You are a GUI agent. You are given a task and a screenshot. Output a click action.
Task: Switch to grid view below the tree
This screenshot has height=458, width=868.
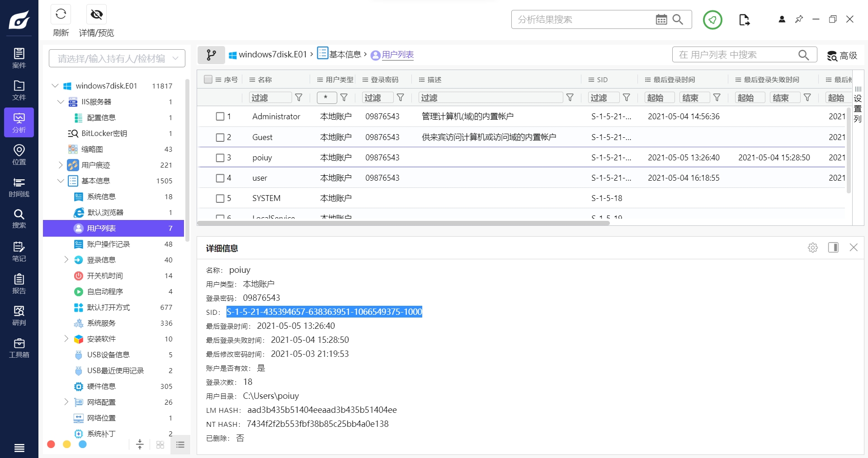(x=160, y=444)
